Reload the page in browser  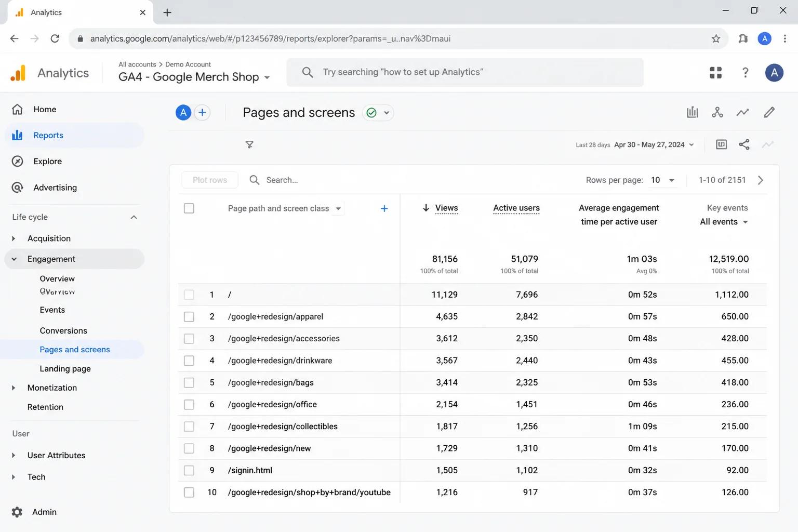55,38
